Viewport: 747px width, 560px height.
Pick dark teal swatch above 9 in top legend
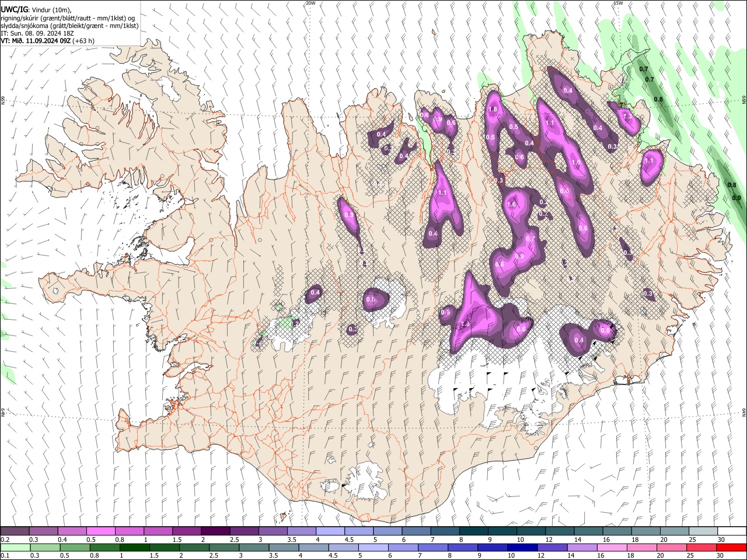474,531
